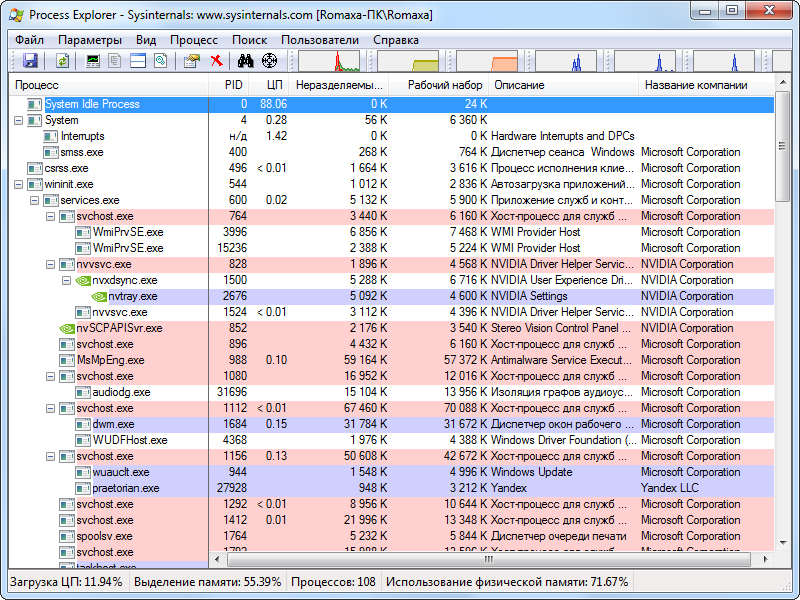Click the yellow commit memory history graph

(x=408, y=61)
